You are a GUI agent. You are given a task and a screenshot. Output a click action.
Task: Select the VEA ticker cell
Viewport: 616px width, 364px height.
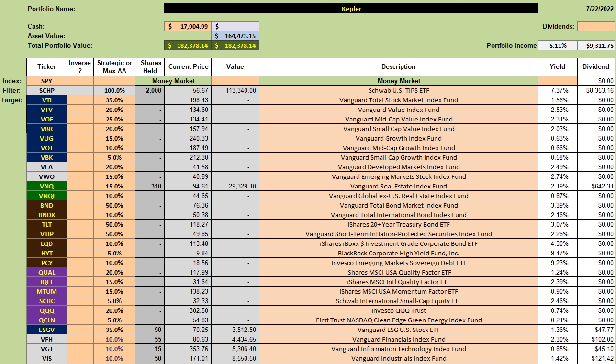[46, 167]
